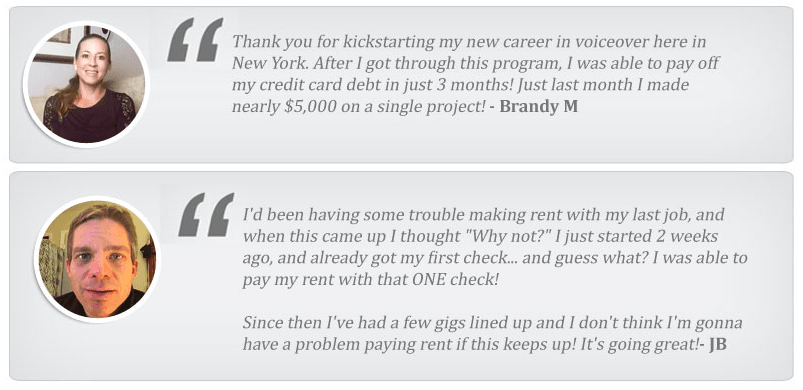The width and height of the screenshot is (803, 390).
Task: Click the words "credit card debt"
Action: click(x=312, y=85)
